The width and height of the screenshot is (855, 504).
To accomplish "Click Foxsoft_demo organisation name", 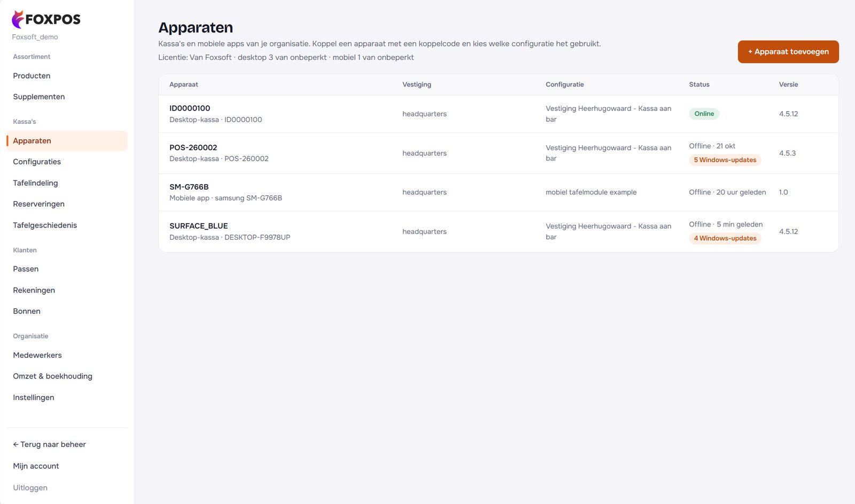I will [35, 37].
